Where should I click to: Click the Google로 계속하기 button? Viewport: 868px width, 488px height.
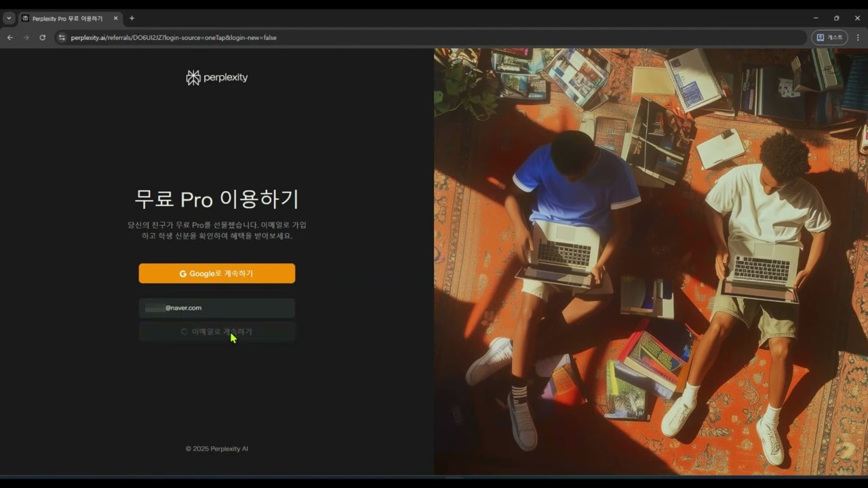(x=217, y=273)
